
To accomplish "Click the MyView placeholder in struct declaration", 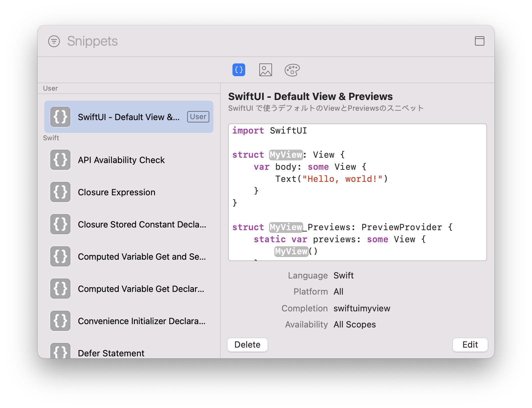I will click(286, 155).
